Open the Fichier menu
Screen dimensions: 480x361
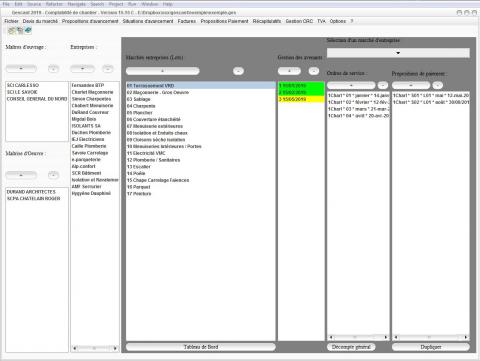click(11, 21)
